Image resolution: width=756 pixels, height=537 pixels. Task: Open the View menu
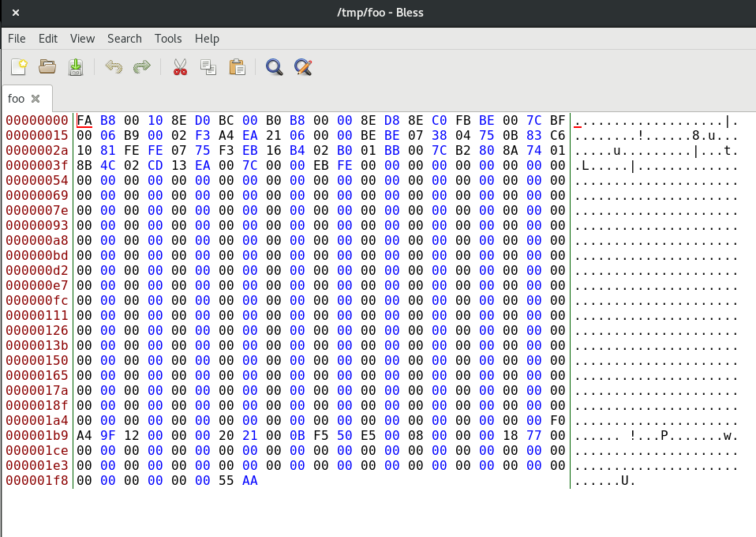[82, 39]
